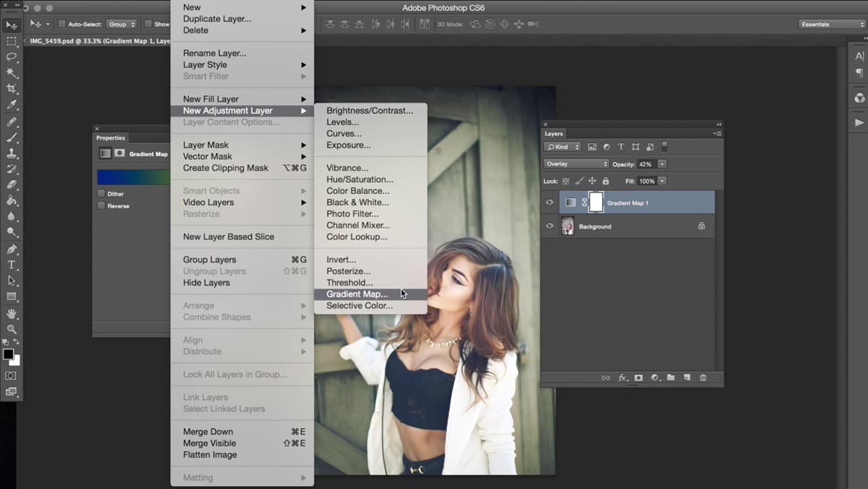868x489 pixels.
Task: Toggle the layer filtering switch
Action: coord(665,147)
